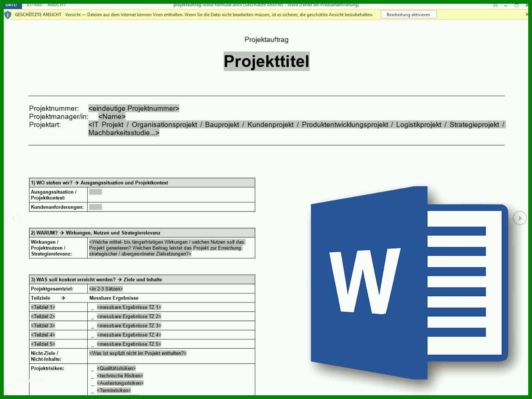This screenshot has height=399, width=532.
Task: Click the Projektgesamtziel label cell
Action: tap(58, 289)
